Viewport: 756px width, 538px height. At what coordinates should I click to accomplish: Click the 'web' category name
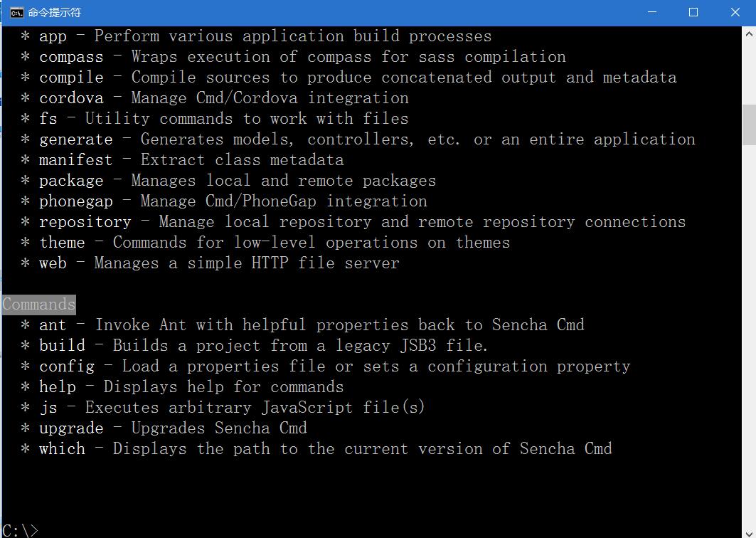(53, 263)
